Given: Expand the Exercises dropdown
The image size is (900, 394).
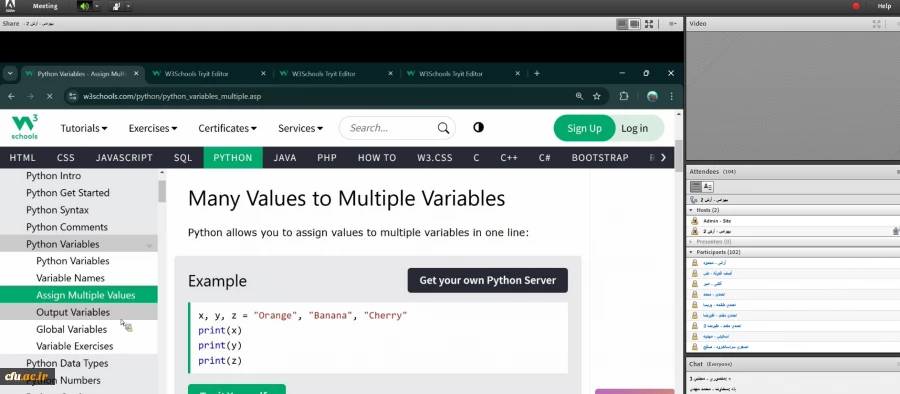Looking at the screenshot, I should [153, 128].
